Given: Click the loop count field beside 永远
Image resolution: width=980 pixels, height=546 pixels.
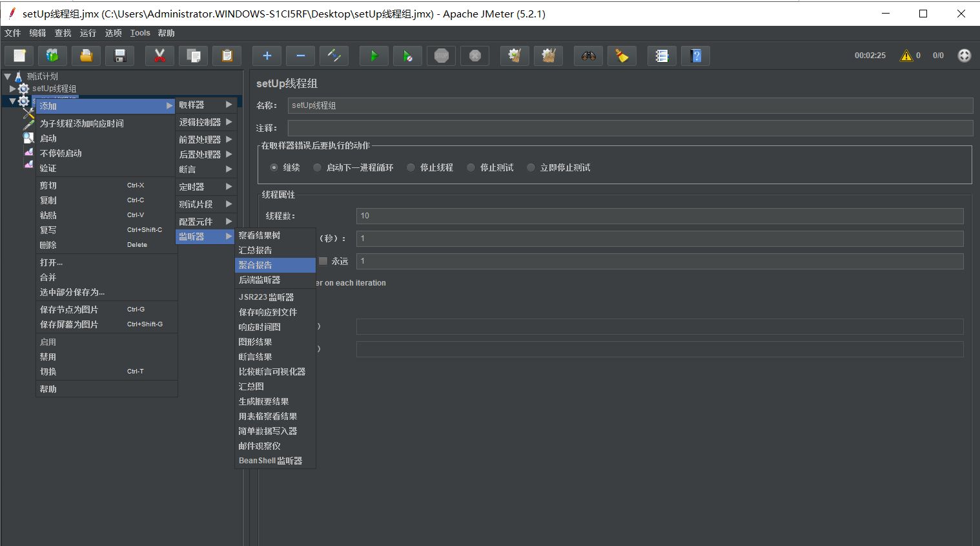Looking at the screenshot, I should coord(660,261).
